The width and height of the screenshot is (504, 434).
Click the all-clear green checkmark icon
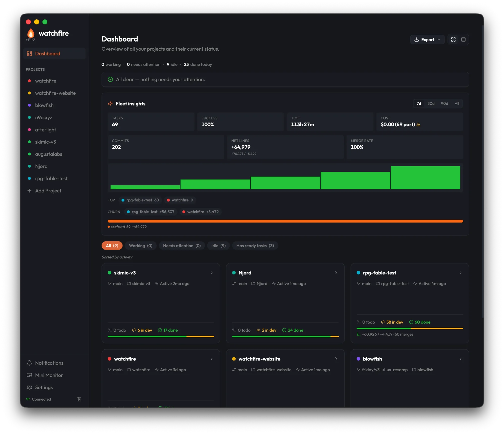[x=110, y=79]
